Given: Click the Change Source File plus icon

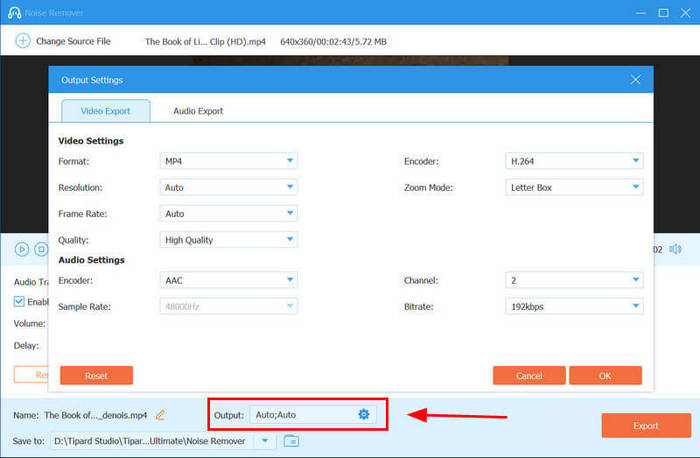Looking at the screenshot, I should 23,41.
